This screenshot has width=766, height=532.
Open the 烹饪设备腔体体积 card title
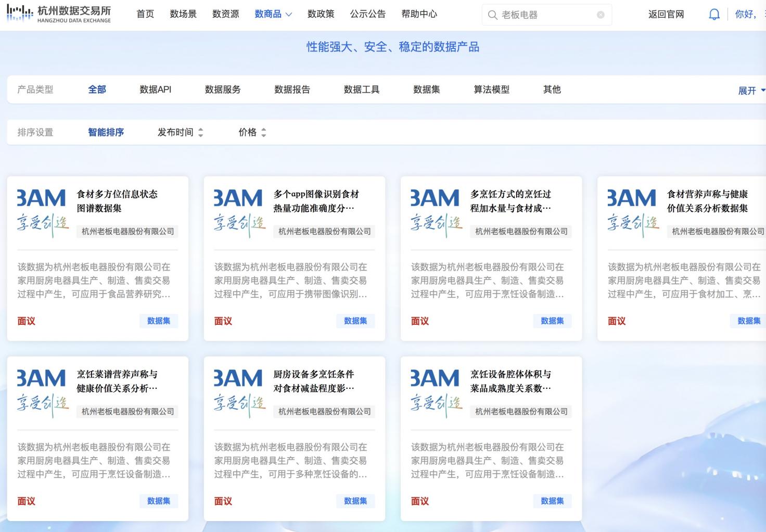(511, 381)
